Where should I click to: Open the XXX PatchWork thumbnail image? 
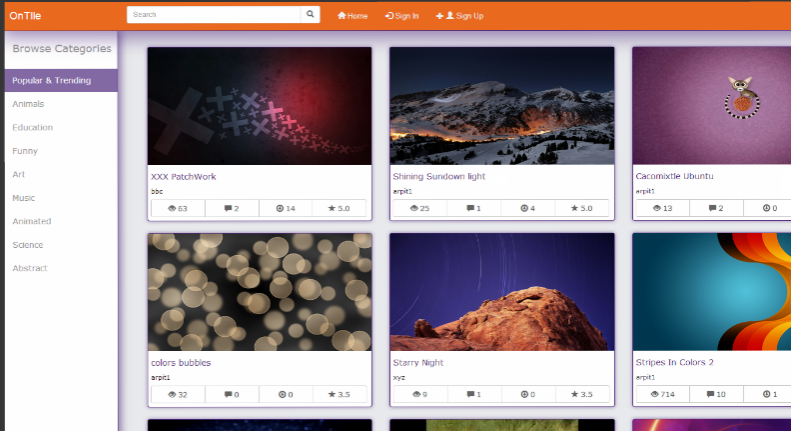[x=260, y=106]
